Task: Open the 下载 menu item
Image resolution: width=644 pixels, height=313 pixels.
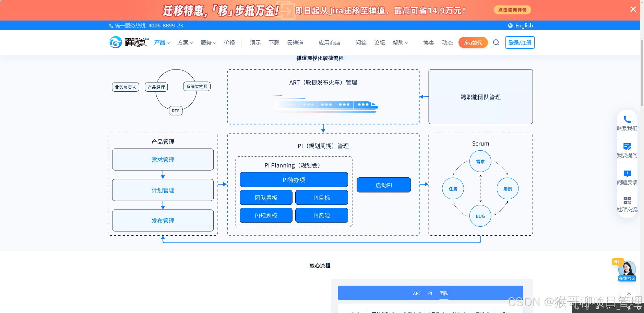Action: click(x=274, y=43)
